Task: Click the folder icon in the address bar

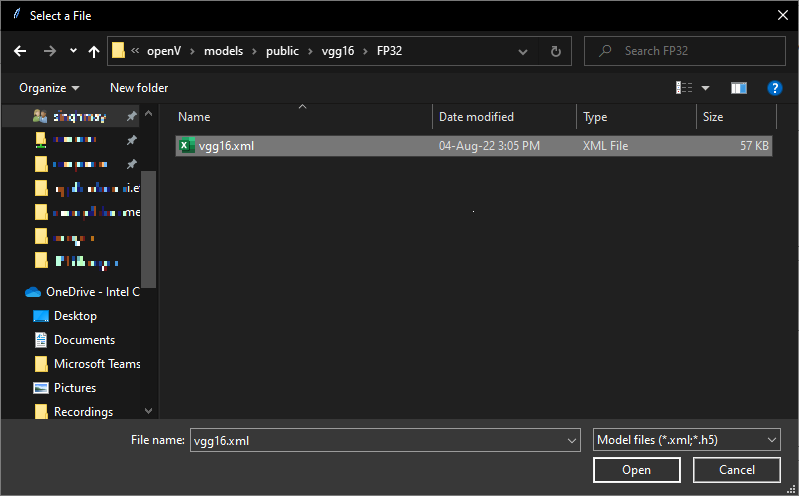Action: pyautogui.click(x=118, y=50)
